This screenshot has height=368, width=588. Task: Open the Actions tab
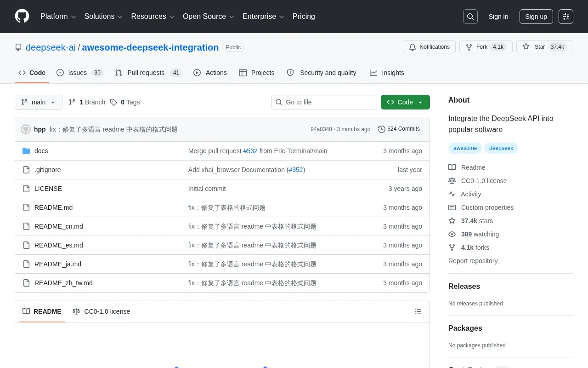[x=210, y=73]
